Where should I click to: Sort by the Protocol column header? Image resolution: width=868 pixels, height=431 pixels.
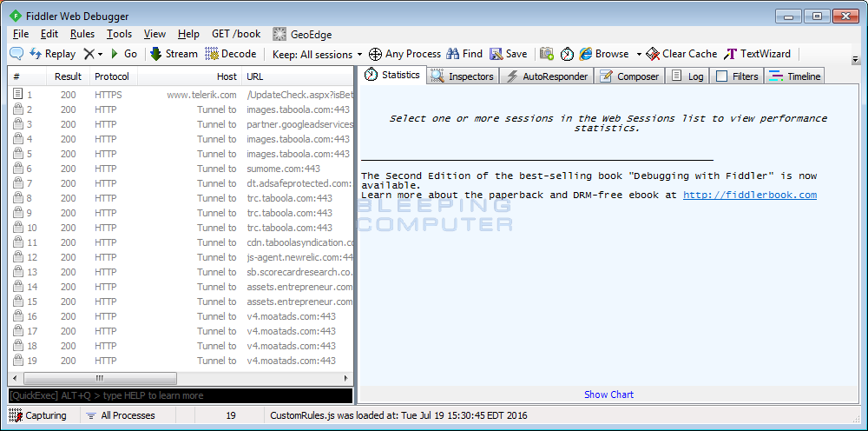[x=112, y=76]
